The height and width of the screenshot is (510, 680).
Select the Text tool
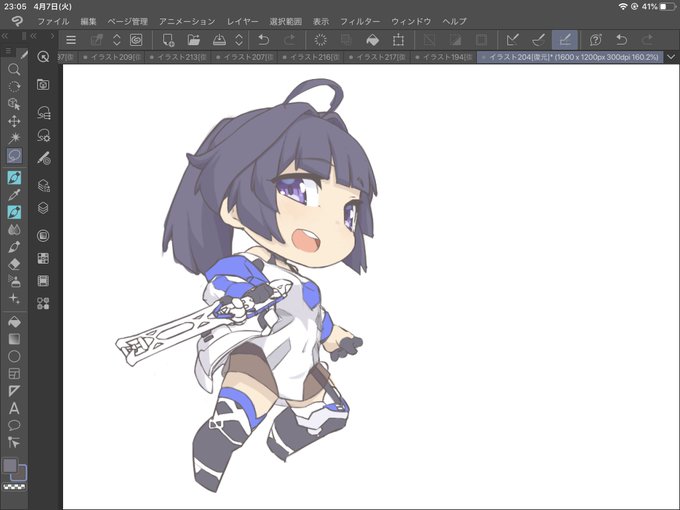tap(14, 408)
